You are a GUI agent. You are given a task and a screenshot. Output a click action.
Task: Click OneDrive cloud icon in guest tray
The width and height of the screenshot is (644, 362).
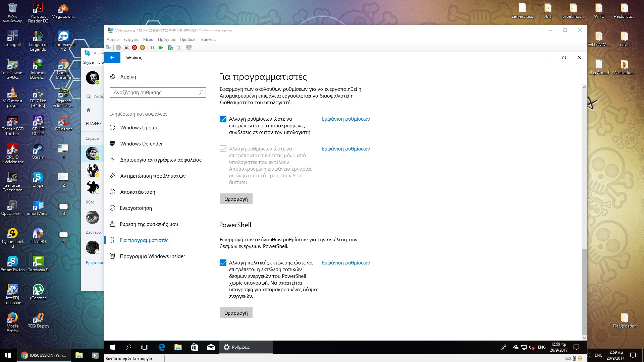[516, 347]
